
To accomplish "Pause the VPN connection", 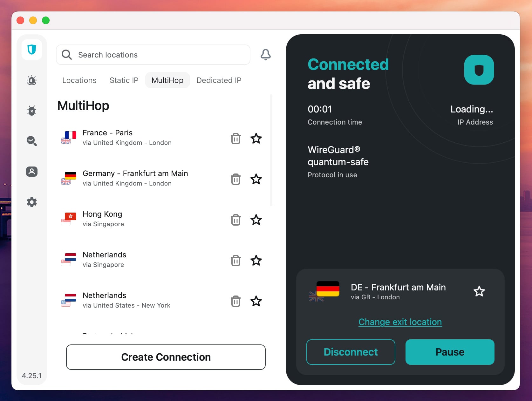I will click(450, 352).
